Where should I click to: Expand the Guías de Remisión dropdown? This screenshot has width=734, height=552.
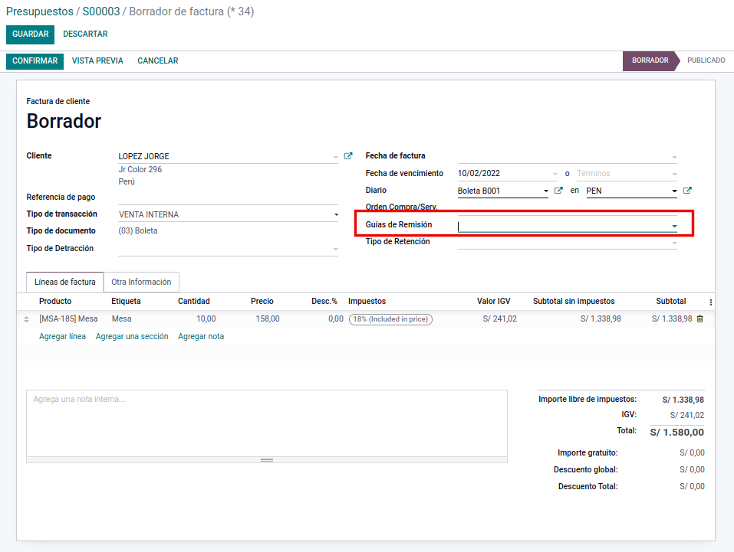pos(674,226)
